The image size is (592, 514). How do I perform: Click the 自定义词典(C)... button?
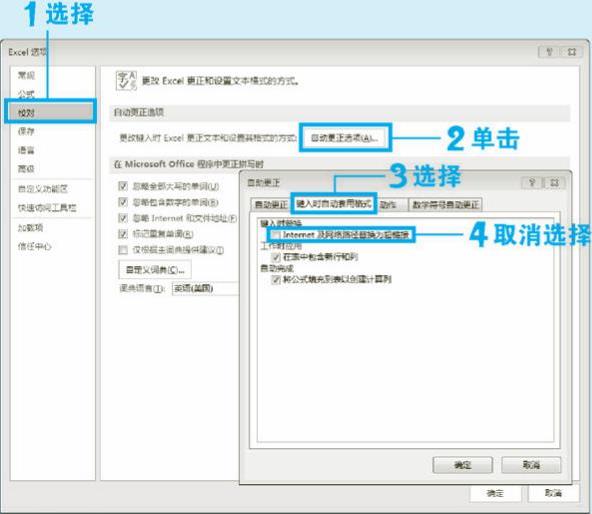[x=155, y=270]
